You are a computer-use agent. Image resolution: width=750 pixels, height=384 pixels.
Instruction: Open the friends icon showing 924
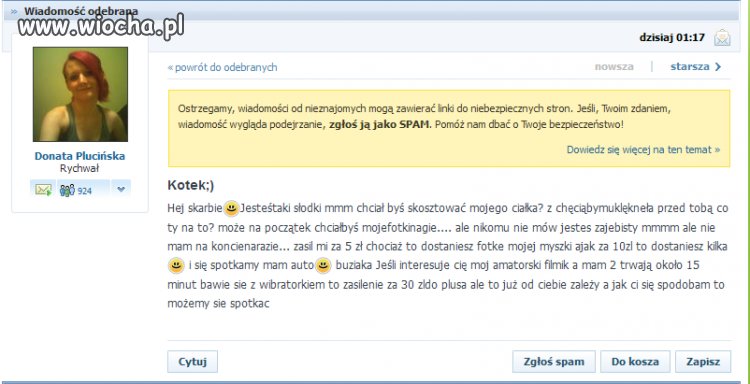(76, 190)
